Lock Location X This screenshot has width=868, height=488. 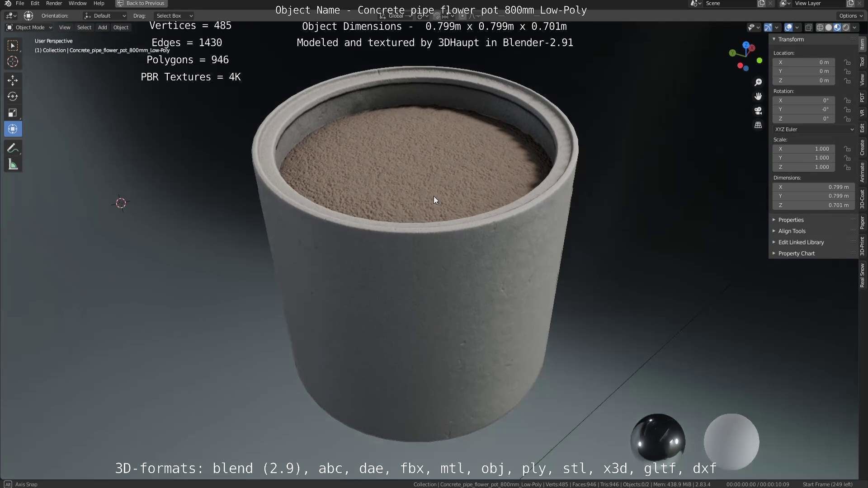point(847,62)
